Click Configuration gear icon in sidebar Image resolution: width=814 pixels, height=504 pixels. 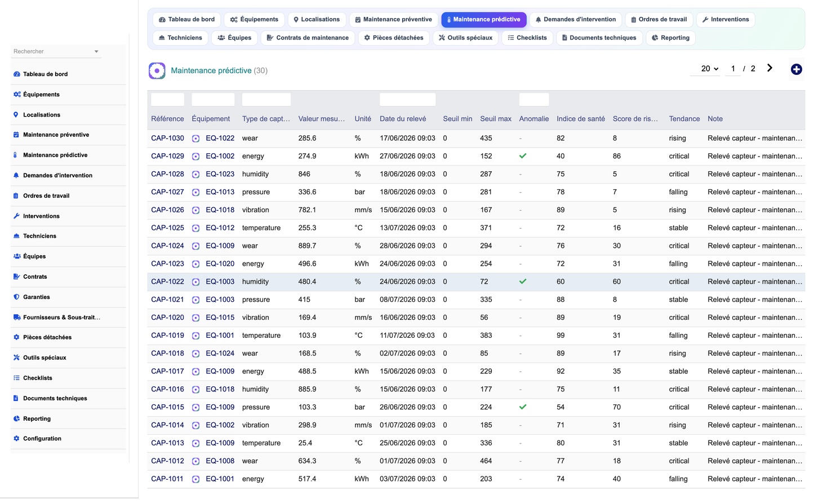(x=16, y=439)
